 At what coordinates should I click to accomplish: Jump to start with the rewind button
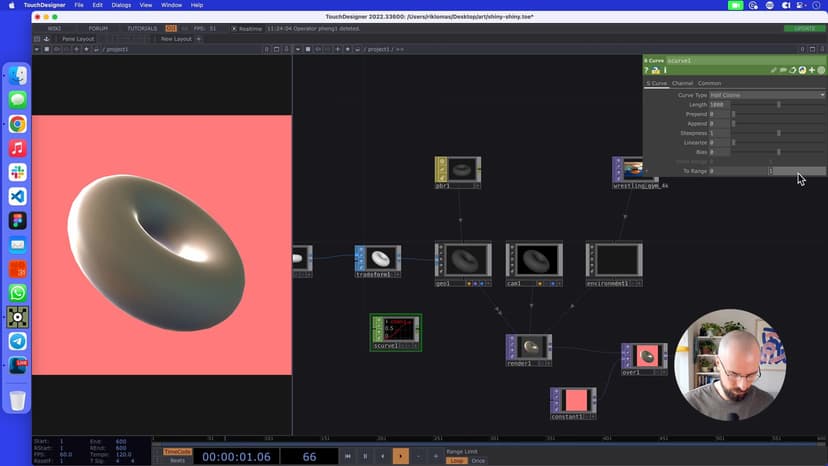point(347,456)
